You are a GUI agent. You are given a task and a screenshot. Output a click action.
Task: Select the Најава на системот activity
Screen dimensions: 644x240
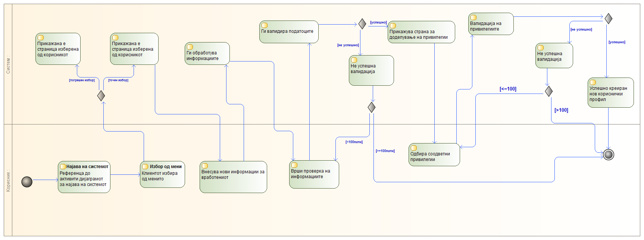point(84,177)
